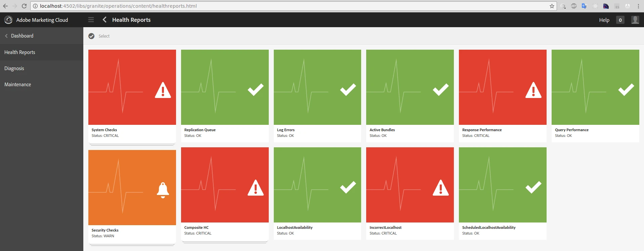Click the Select mode label
The height and width of the screenshot is (251, 644).
click(x=104, y=36)
